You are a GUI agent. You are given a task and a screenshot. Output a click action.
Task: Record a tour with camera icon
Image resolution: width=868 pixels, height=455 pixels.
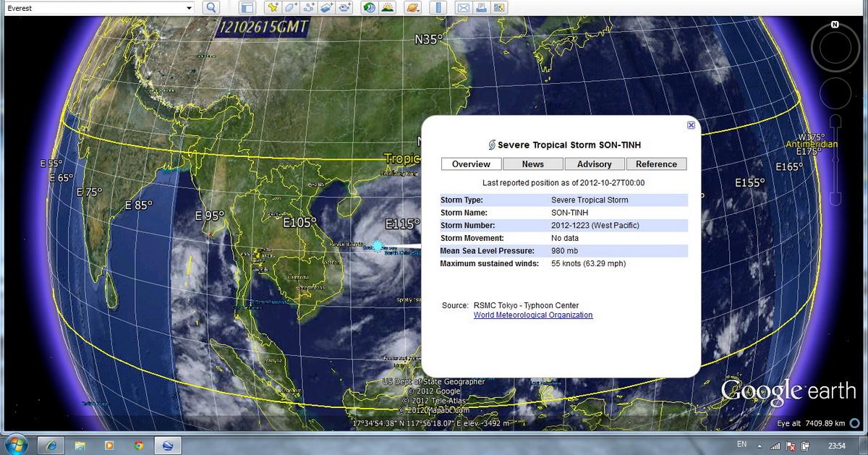[345, 7]
